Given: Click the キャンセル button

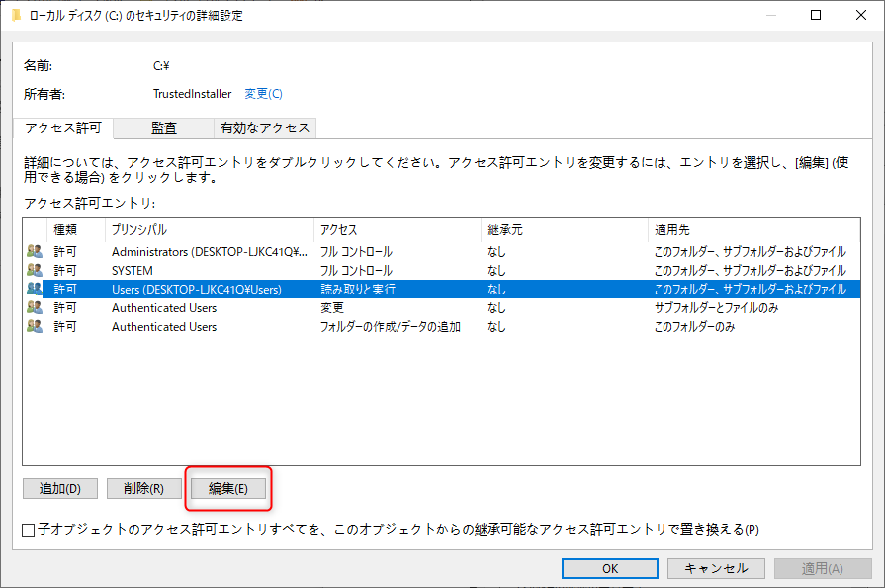Looking at the screenshot, I should 715,568.
